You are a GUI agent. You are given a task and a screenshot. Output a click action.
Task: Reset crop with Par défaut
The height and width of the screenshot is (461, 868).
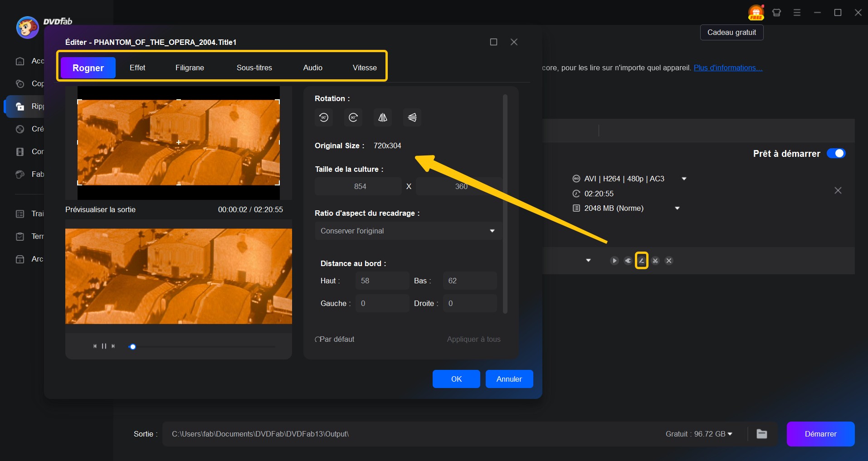point(335,339)
